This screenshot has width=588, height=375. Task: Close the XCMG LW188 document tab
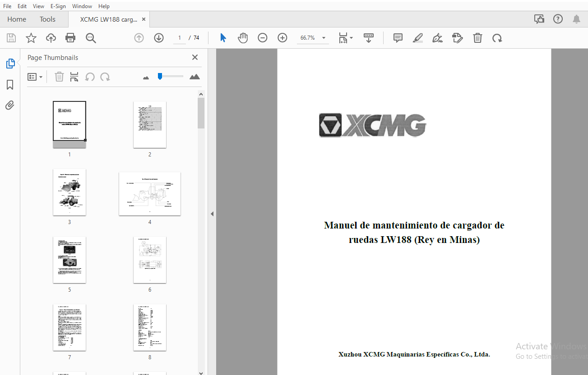coord(144,19)
